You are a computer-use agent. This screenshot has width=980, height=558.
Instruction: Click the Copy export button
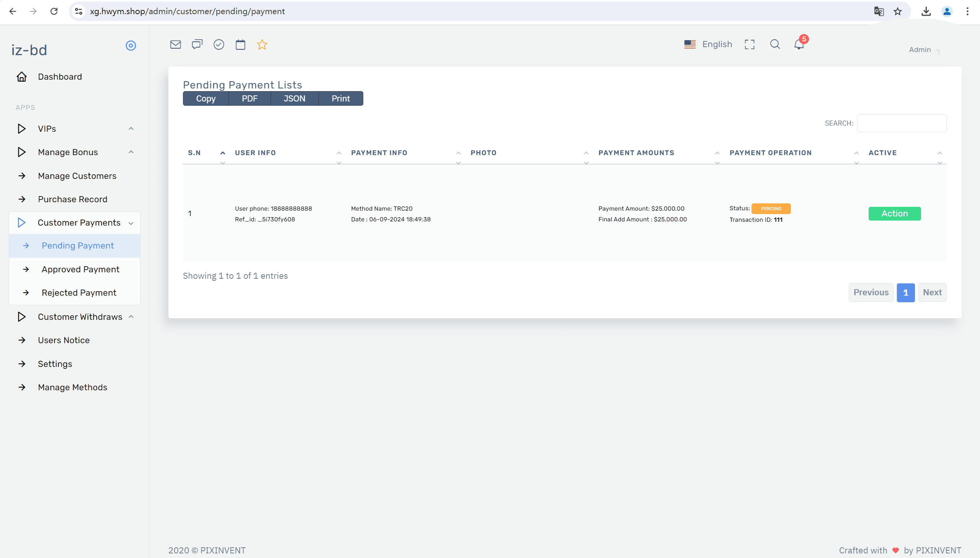(206, 98)
